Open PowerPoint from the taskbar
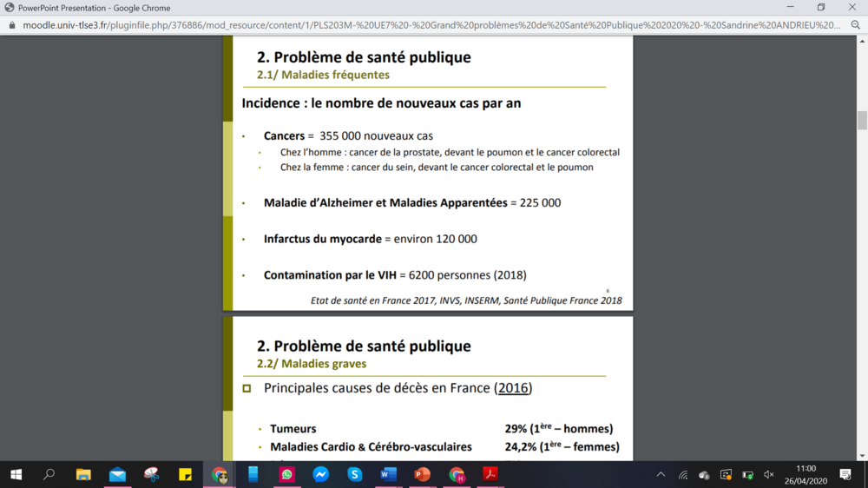 point(423,474)
